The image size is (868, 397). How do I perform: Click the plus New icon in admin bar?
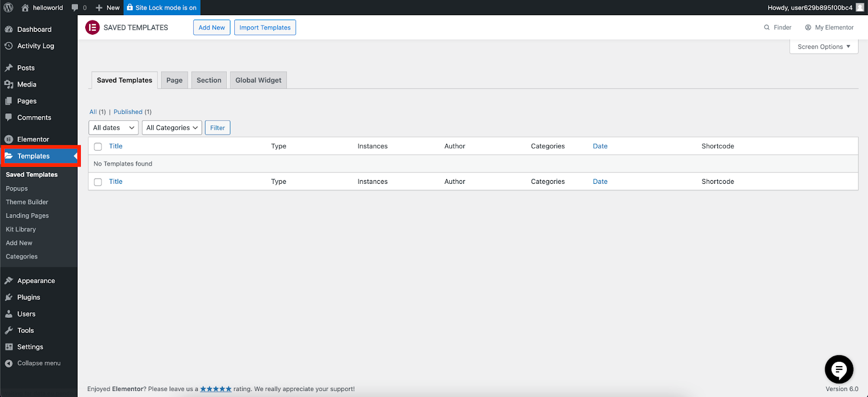99,8
